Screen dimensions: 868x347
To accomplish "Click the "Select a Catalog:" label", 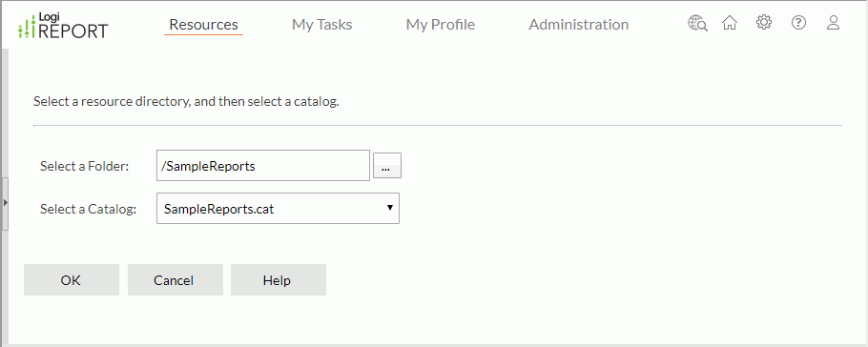I will coord(88,209).
